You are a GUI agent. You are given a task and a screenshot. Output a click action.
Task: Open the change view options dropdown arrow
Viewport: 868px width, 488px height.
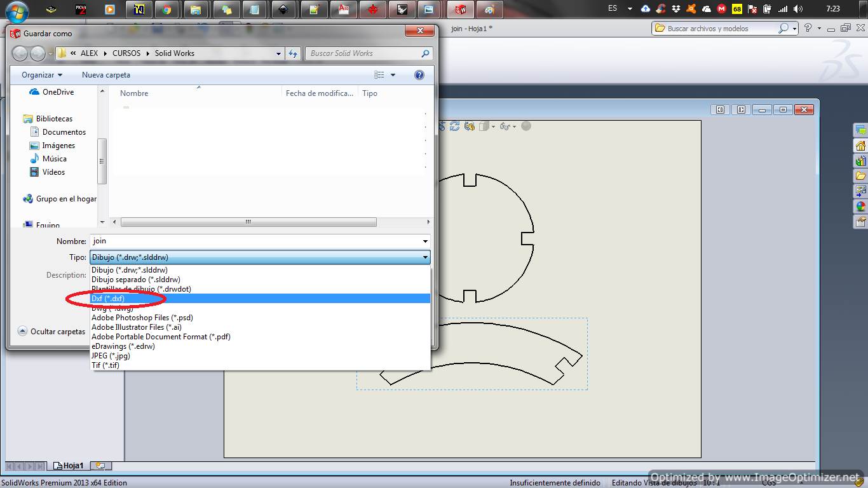point(393,75)
